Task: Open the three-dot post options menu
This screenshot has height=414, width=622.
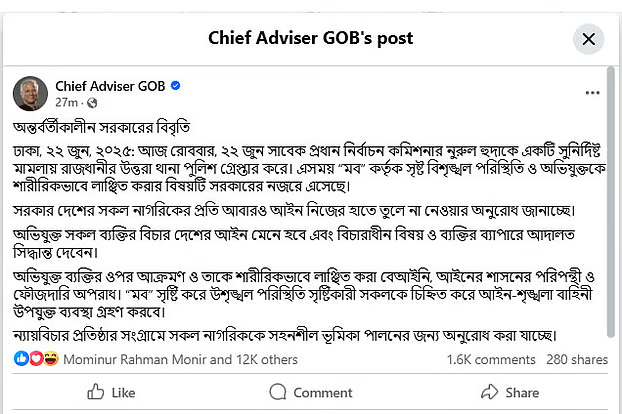Action: tap(593, 93)
